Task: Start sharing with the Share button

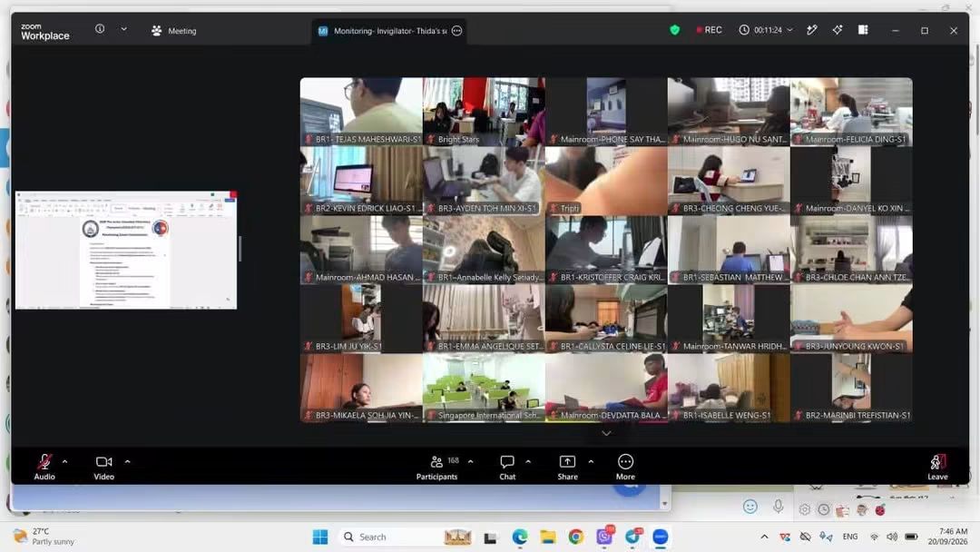Action: (567, 467)
